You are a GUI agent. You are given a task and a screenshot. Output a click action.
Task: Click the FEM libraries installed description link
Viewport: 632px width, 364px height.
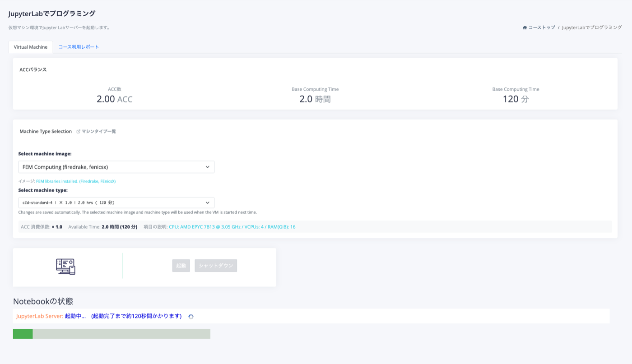point(76,181)
